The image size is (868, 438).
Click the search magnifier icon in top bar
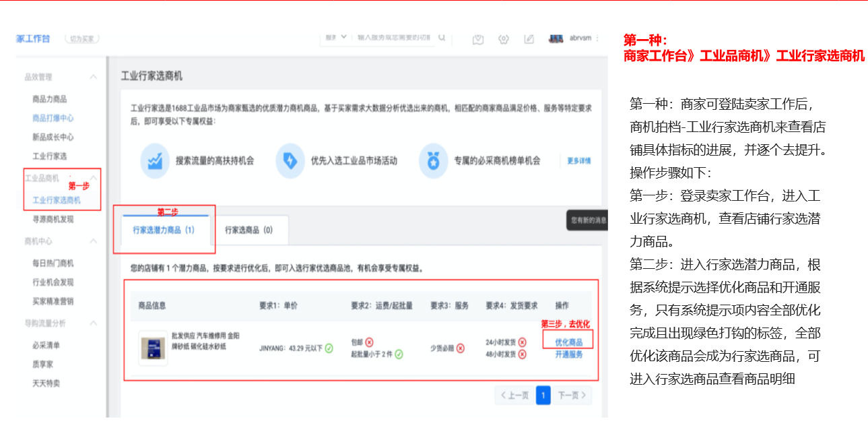click(442, 38)
